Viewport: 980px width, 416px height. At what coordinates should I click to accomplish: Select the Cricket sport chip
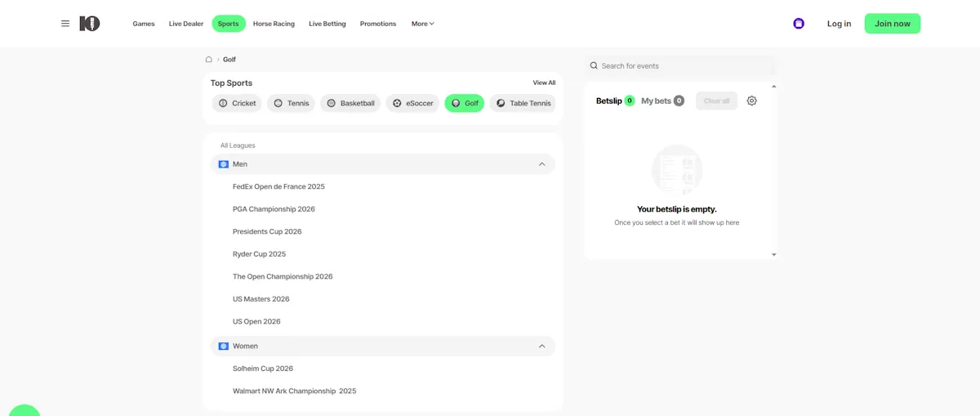[x=237, y=104]
